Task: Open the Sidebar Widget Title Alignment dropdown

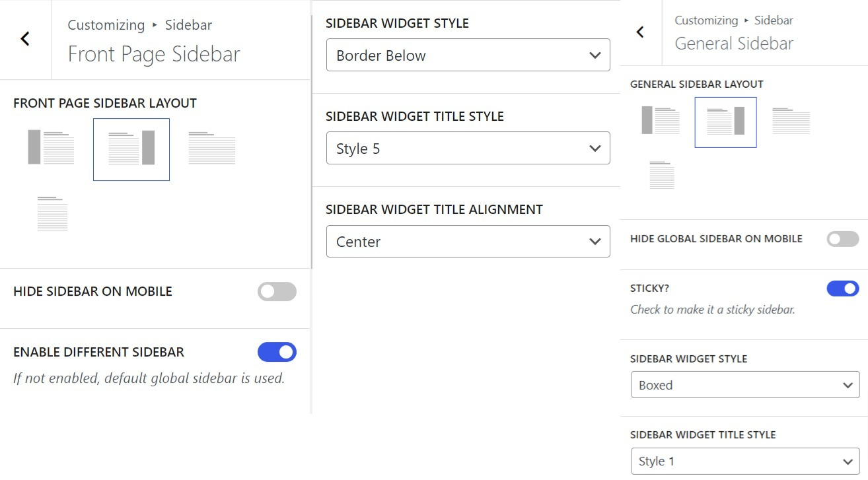Action: 468,241
